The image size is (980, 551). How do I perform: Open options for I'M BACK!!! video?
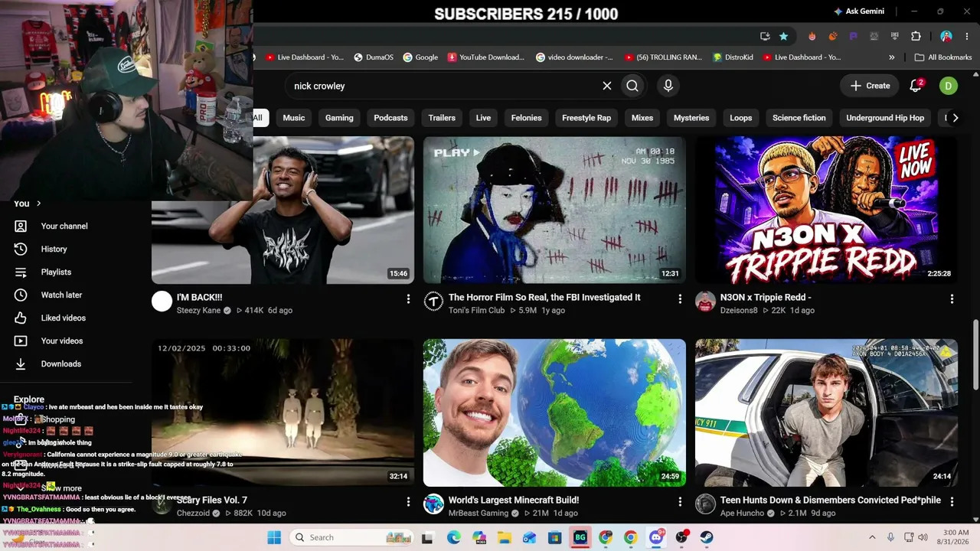tap(408, 299)
